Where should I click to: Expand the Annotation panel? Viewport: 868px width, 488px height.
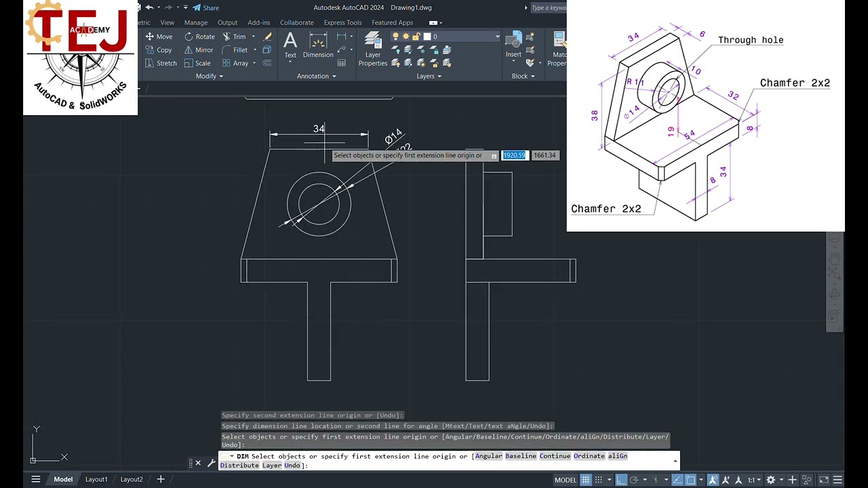[x=316, y=76]
